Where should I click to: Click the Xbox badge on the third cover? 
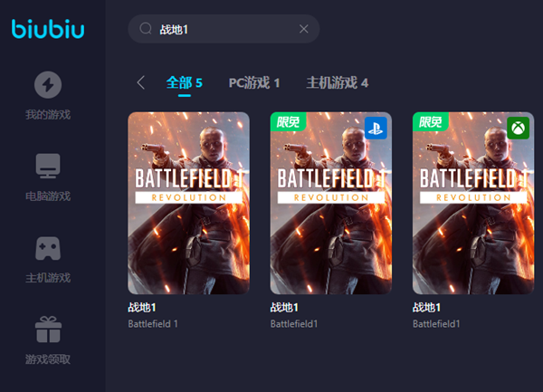click(x=518, y=128)
